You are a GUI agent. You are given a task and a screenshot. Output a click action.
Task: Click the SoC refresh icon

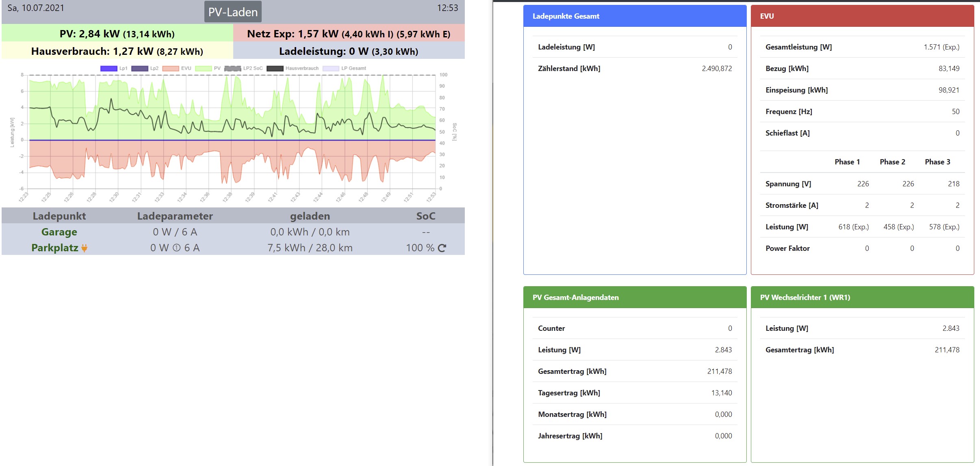pyautogui.click(x=442, y=248)
